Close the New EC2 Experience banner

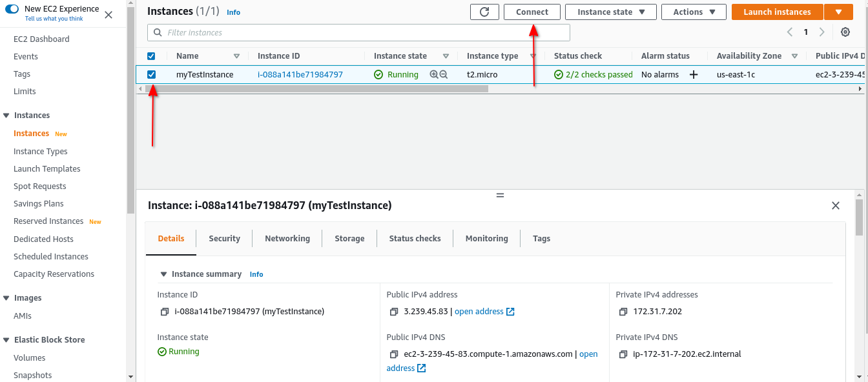108,14
